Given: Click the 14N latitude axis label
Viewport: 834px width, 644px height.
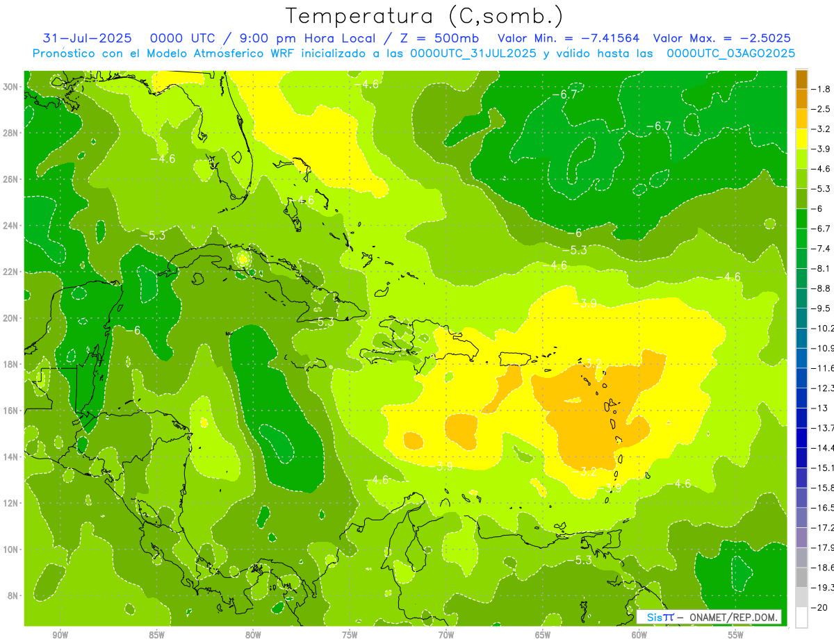Looking at the screenshot, I should pos(11,457).
